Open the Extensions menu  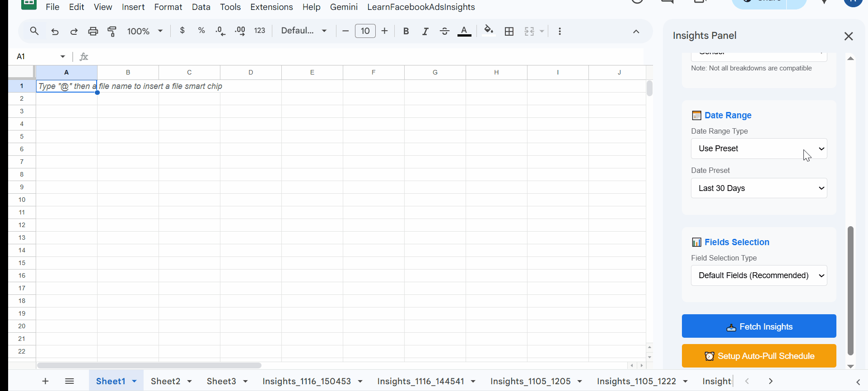(x=271, y=7)
